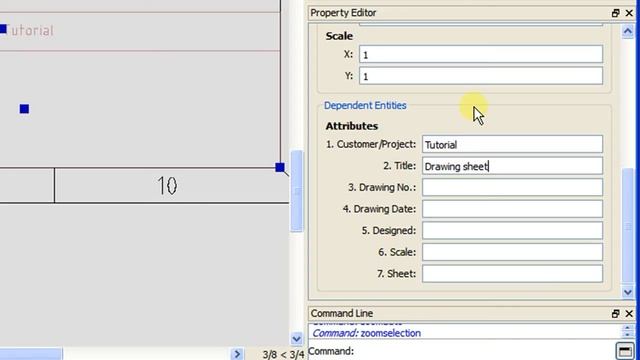
Task: Click the Designed attribute field
Action: pyautogui.click(x=512, y=231)
